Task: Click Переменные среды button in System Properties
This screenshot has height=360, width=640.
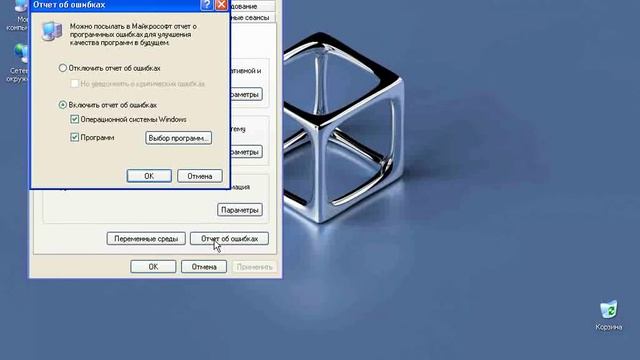Action: point(146,238)
